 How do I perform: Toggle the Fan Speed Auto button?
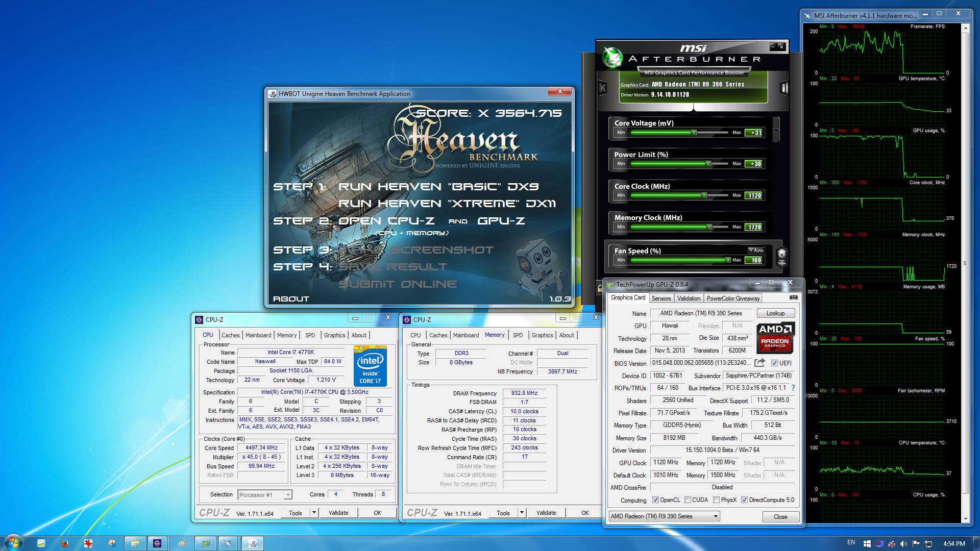[x=756, y=251]
